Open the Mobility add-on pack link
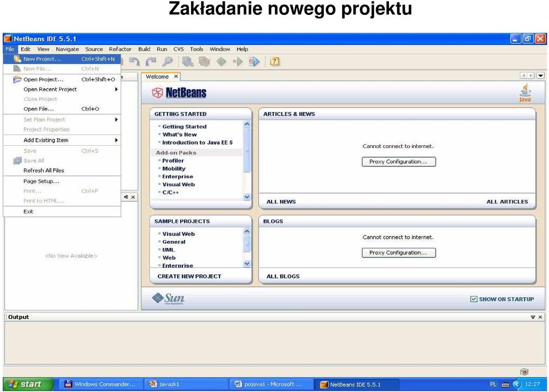 coord(174,169)
